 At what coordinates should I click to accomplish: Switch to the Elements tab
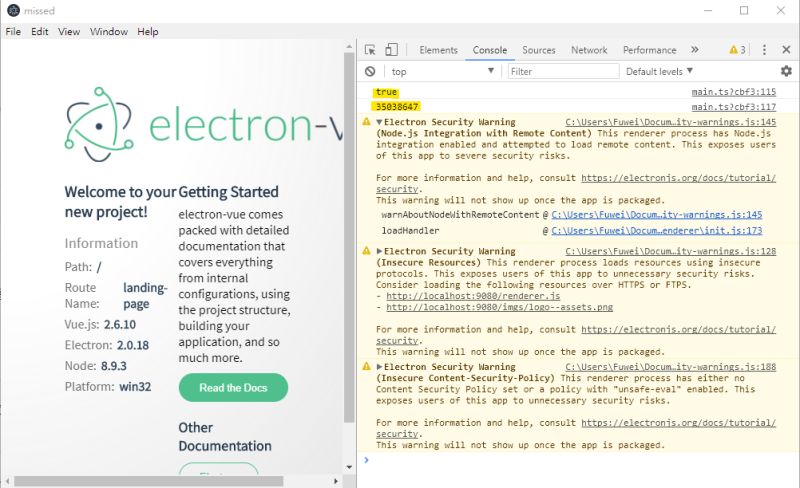[x=438, y=50]
